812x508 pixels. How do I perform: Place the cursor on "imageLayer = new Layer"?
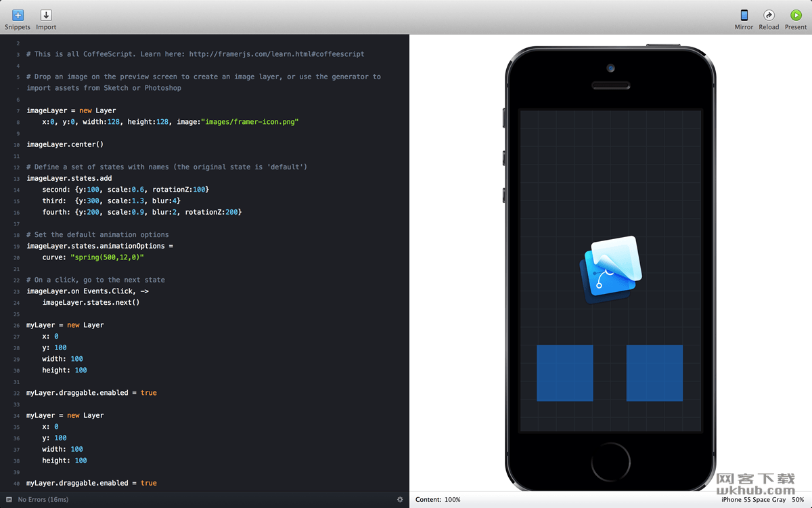(x=71, y=110)
